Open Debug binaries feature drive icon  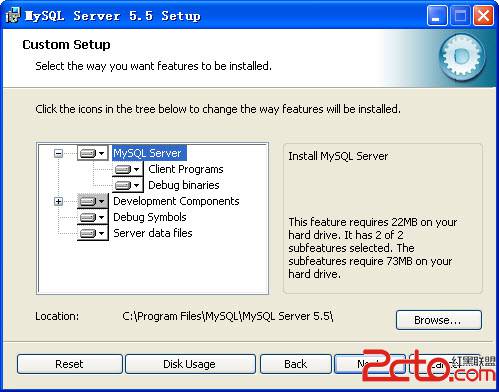click(x=128, y=185)
